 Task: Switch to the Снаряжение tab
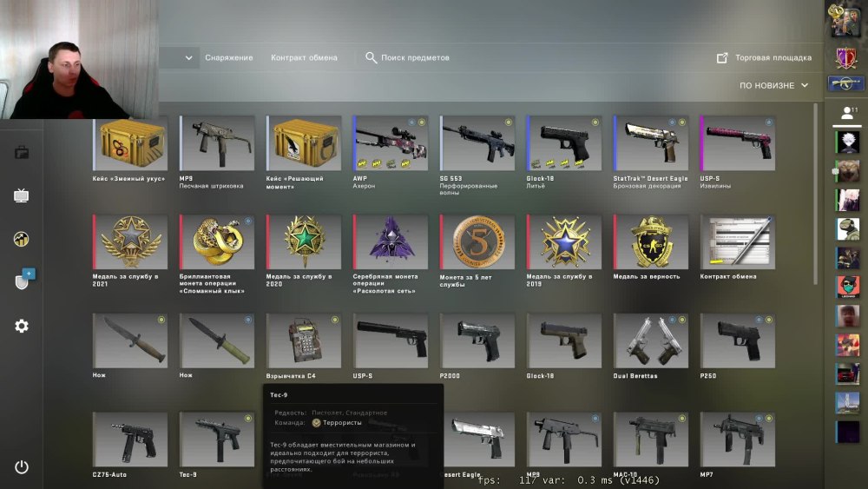[228, 57]
